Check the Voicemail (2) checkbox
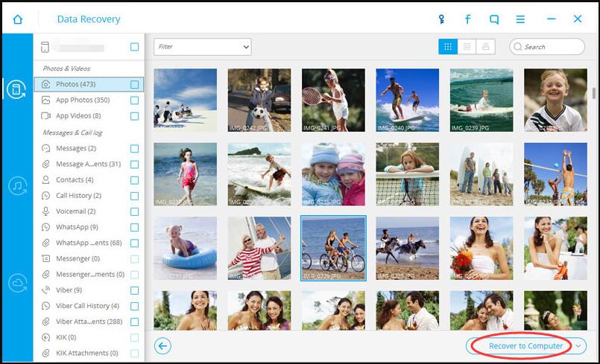Screen dimensions: 600x364 click(134, 212)
